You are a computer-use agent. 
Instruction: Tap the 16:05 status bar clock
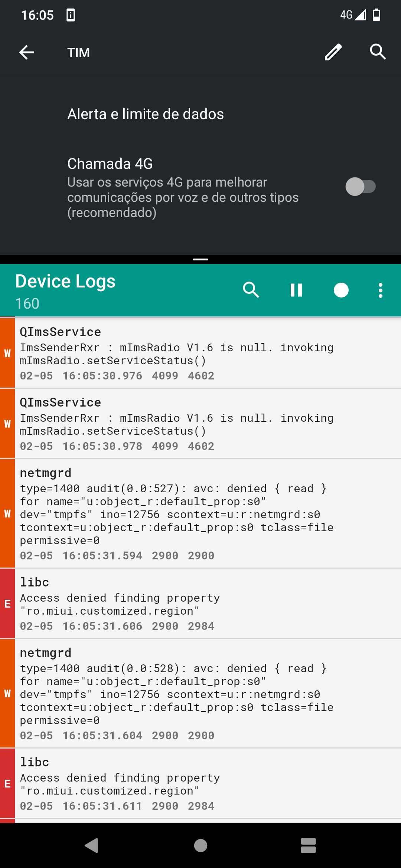[x=37, y=15]
